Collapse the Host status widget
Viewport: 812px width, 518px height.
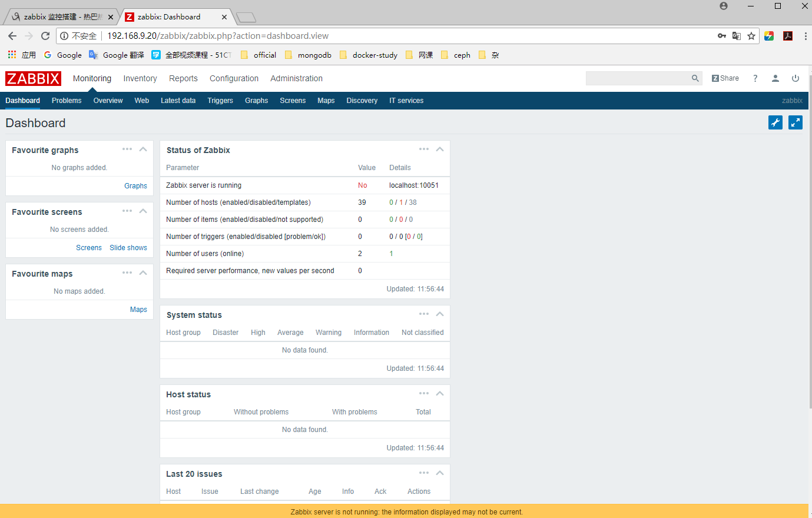tap(440, 394)
